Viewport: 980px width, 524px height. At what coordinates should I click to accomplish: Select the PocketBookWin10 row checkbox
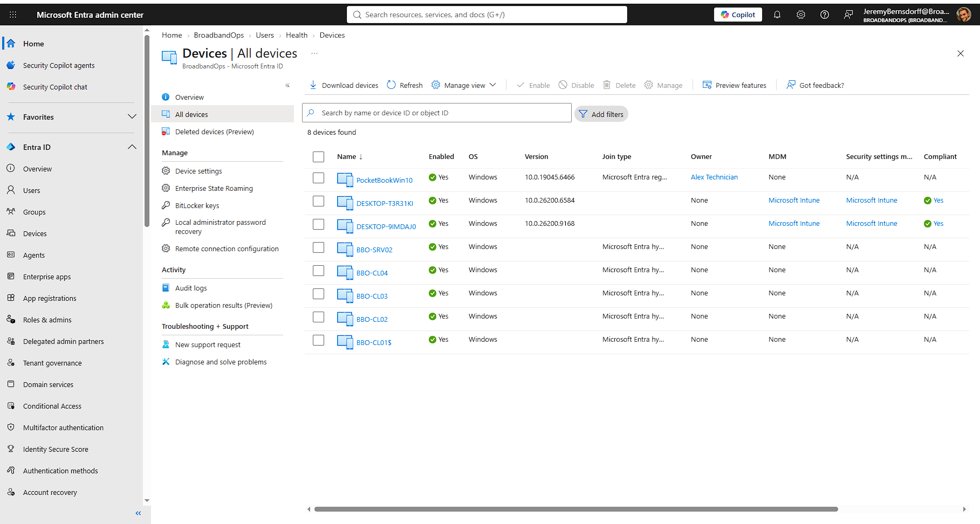319,177
